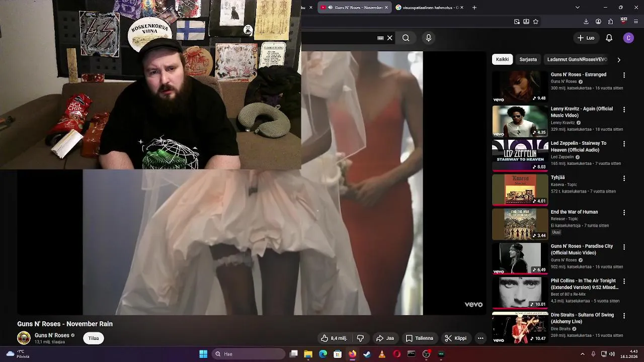Click the Luo create button
The width and height of the screenshot is (644, 362).
pos(586,38)
